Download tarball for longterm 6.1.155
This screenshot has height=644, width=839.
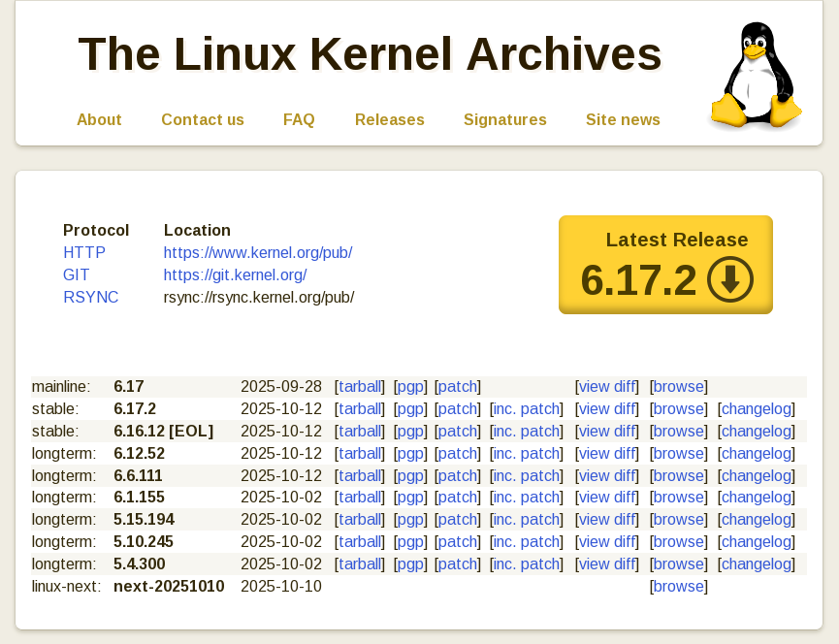360,498
